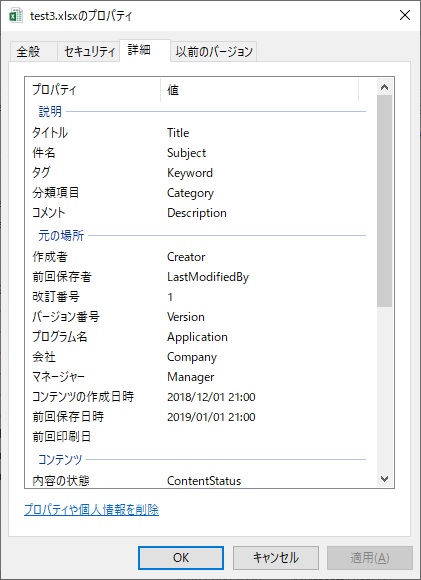The height and width of the screenshot is (580, 421).
Task: Click the タイトル property label
Action: (x=50, y=133)
